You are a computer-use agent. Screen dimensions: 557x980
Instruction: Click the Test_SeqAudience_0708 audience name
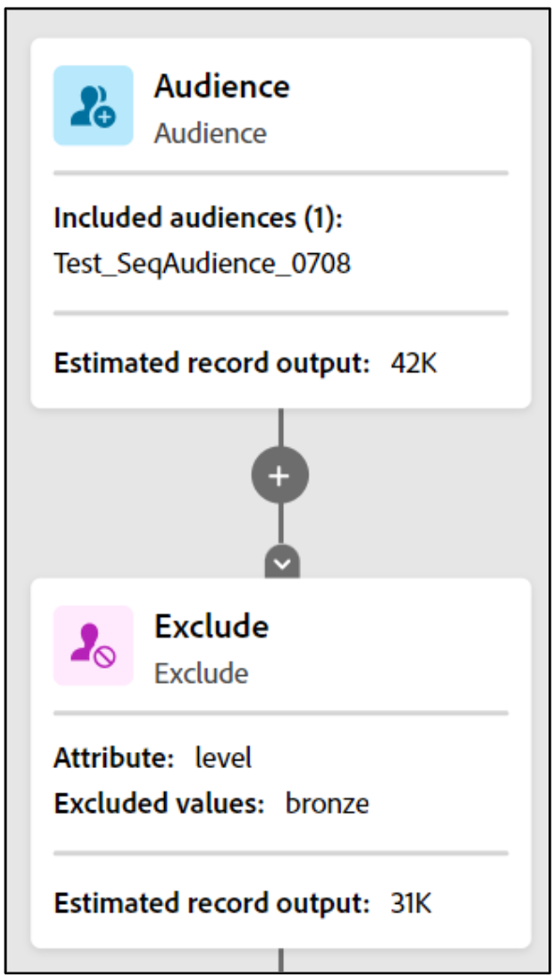tap(203, 264)
